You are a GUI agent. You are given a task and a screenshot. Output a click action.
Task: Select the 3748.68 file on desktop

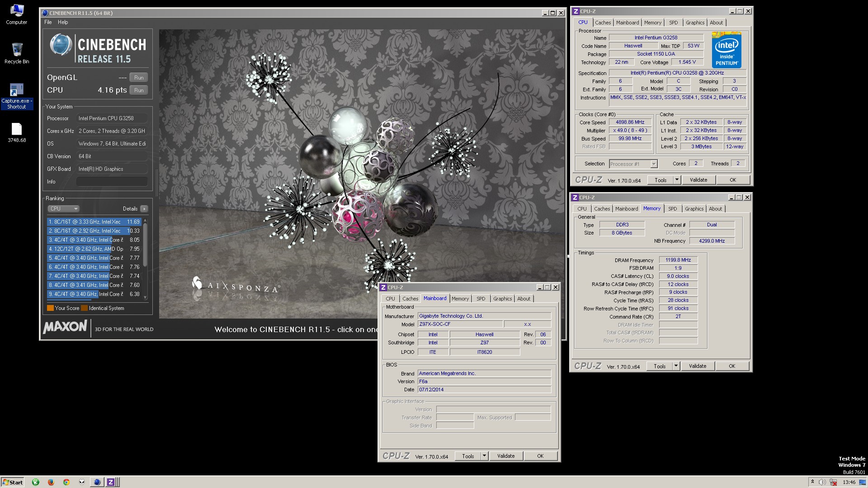pyautogui.click(x=17, y=133)
